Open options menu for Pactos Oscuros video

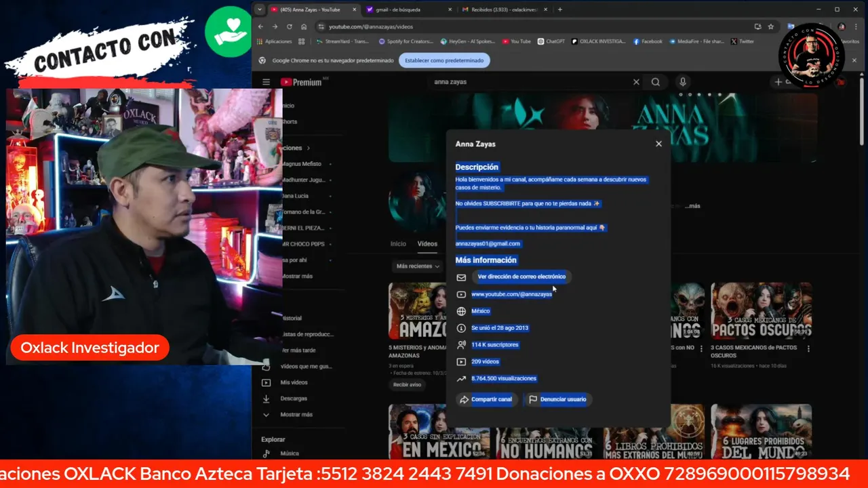(808, 348)
